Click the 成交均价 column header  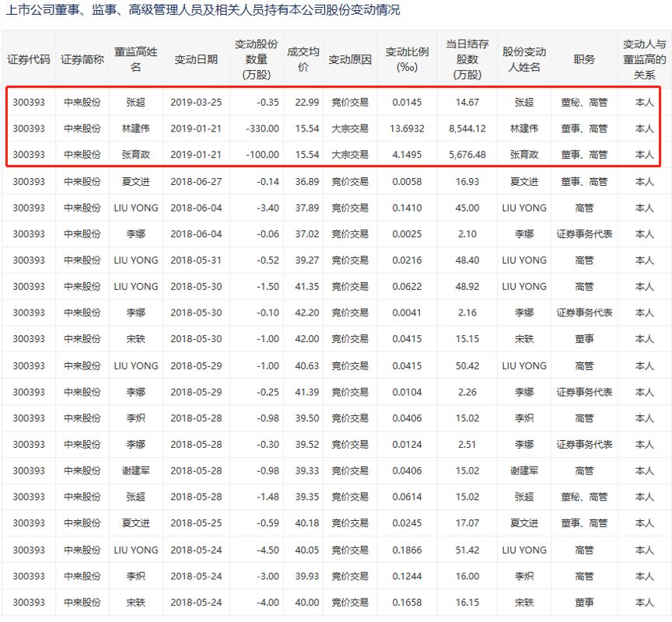[302, 58]
